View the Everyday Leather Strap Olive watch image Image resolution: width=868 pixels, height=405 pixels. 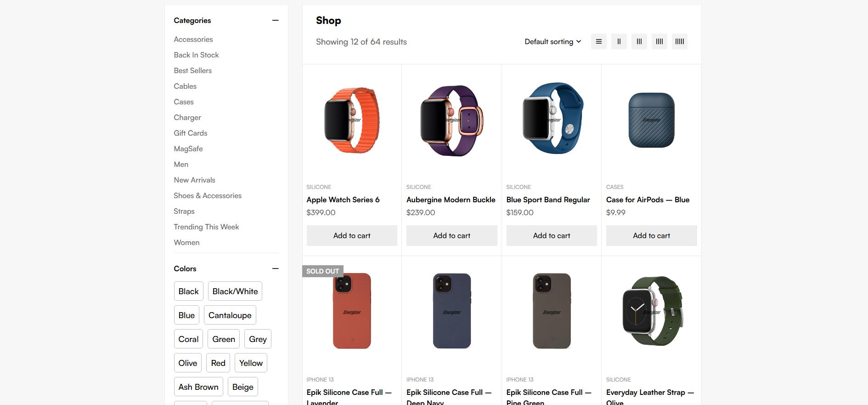tap(651, 311)
